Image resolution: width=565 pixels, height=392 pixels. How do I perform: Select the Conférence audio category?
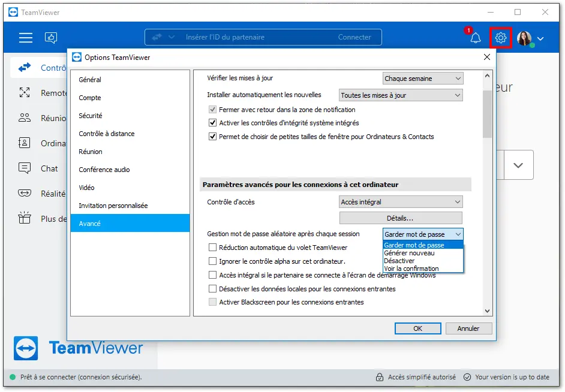(x=130, y=170)
